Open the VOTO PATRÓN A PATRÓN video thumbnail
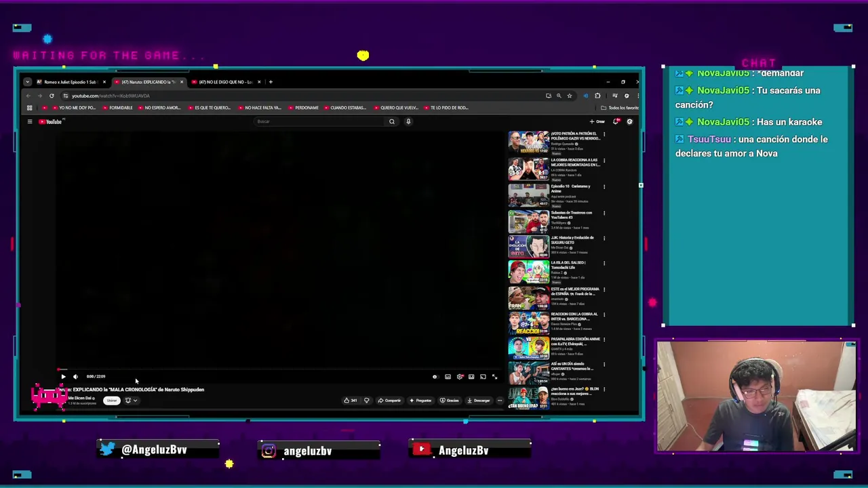 click(x=529, y=143)
